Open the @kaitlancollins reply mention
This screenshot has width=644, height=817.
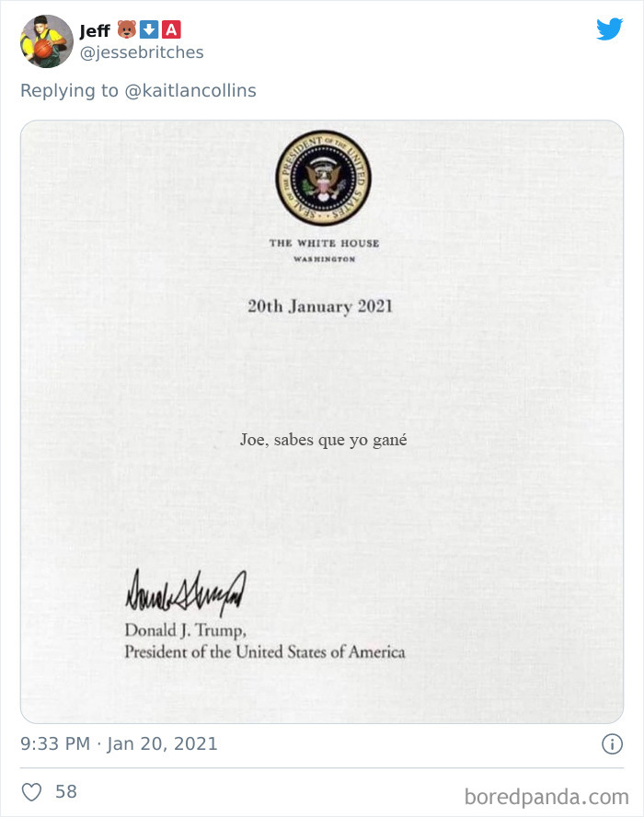point(190,91)
